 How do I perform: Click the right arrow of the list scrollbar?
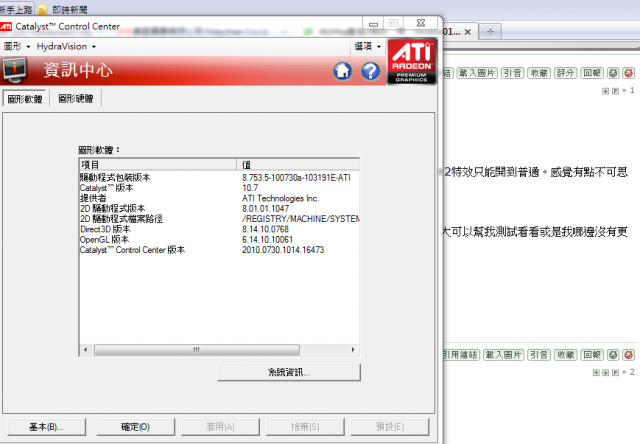(353, 350)
